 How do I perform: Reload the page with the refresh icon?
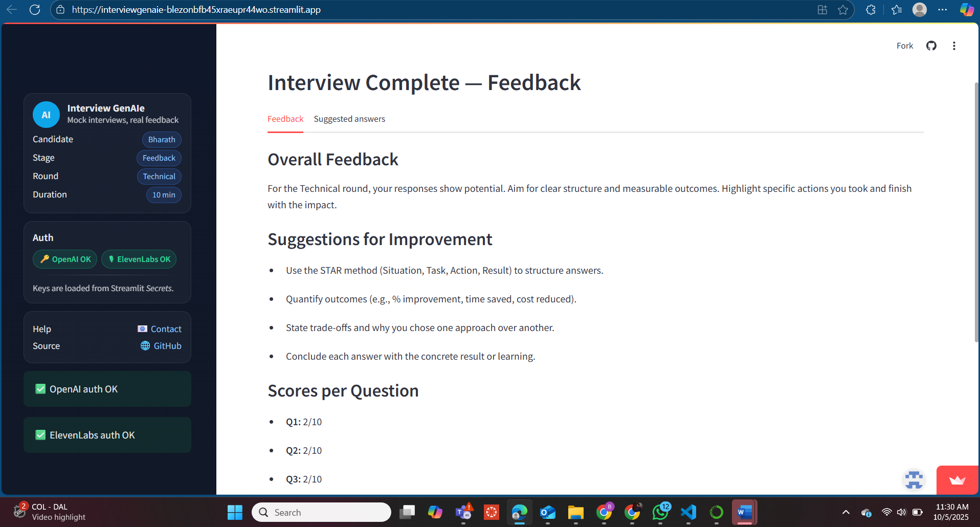click(35, 10)
